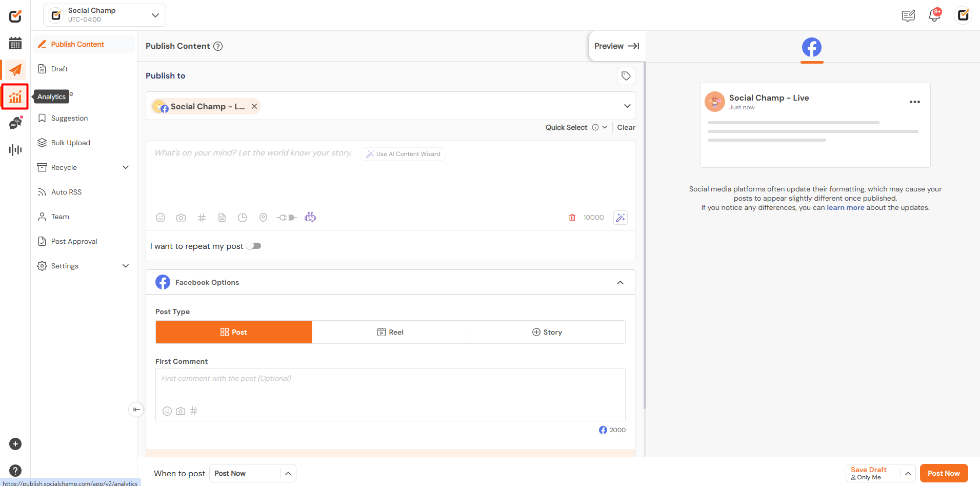
Task: Click the tag label icon near Publish to
Action: point(626,76)
